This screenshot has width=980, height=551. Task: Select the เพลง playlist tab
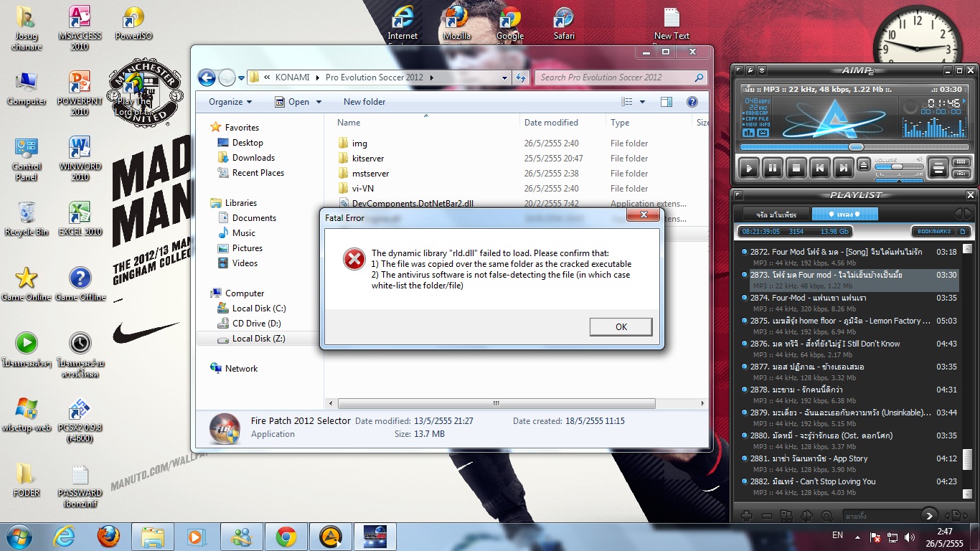(845, 214)
